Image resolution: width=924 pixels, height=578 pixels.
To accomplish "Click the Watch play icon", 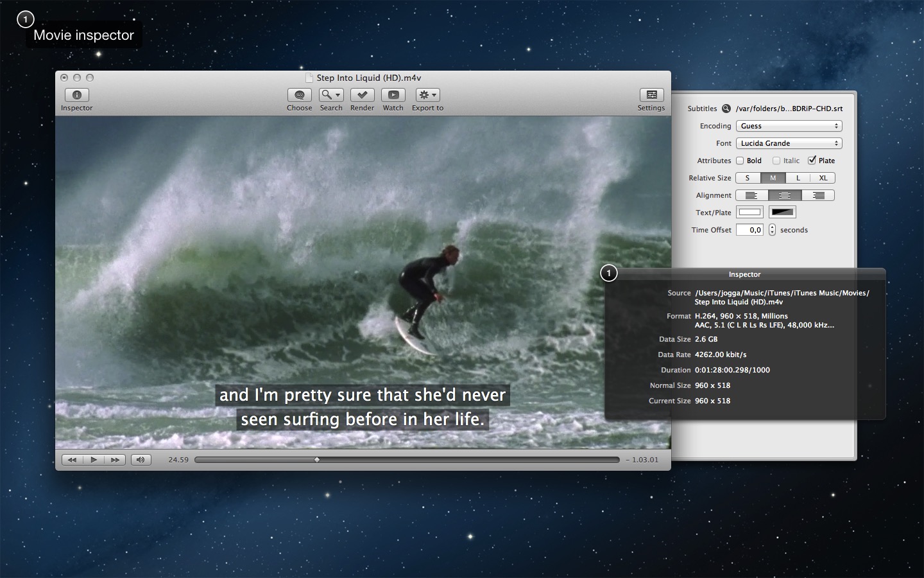I will pyautogui.click(x=393, y=95).
